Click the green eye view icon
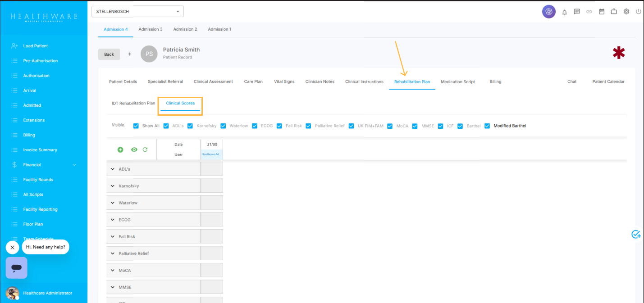The height and width of the screenshot is (303, 644). (134, 149)
